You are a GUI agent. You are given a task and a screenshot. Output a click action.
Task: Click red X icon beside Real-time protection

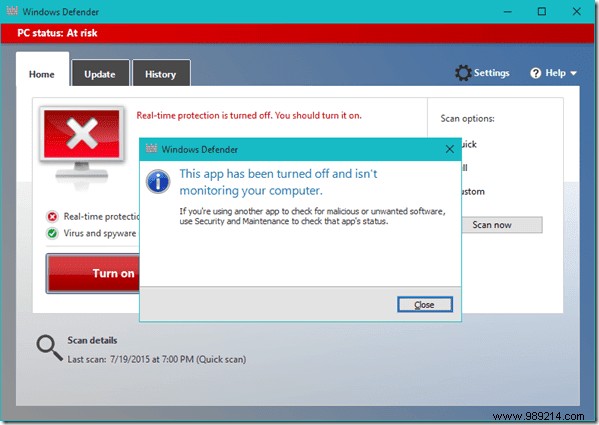[52, 217]
